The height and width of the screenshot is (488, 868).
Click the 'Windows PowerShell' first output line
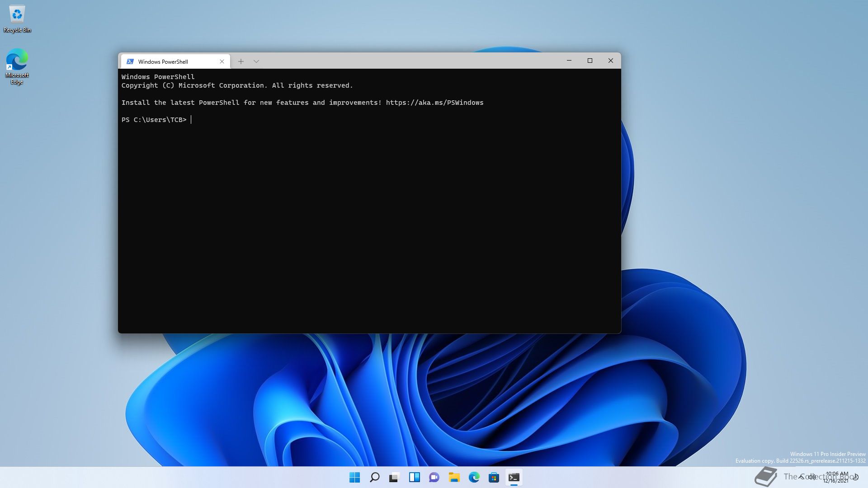click(158, 77)
